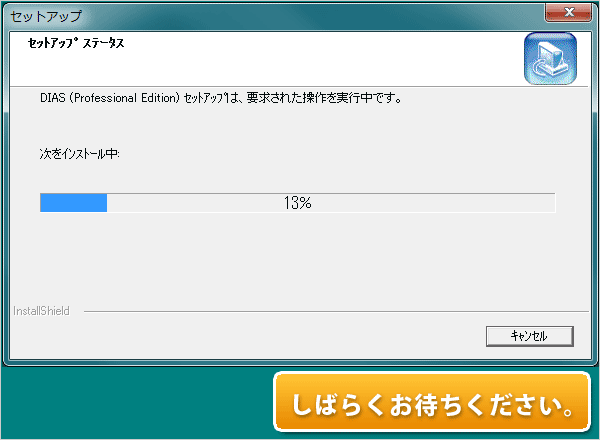Click the キャンセル button
Screen dimensions: 600x440
pos(530,336)
